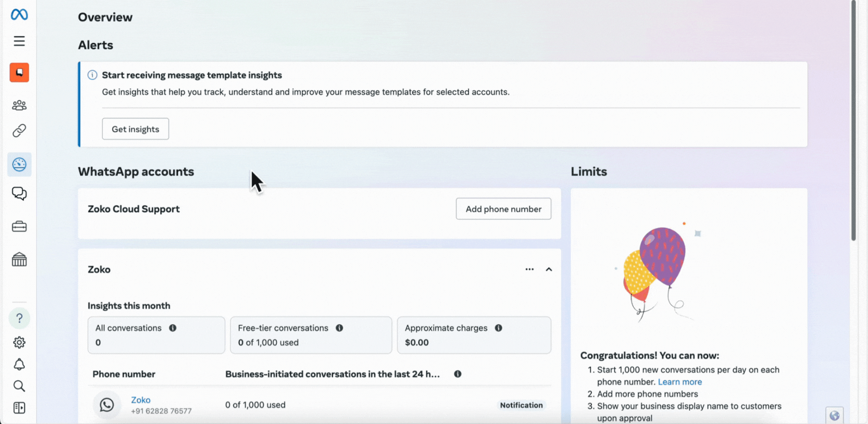
Task: Click the Approximate charges insight card
Action: pos(474,335)
